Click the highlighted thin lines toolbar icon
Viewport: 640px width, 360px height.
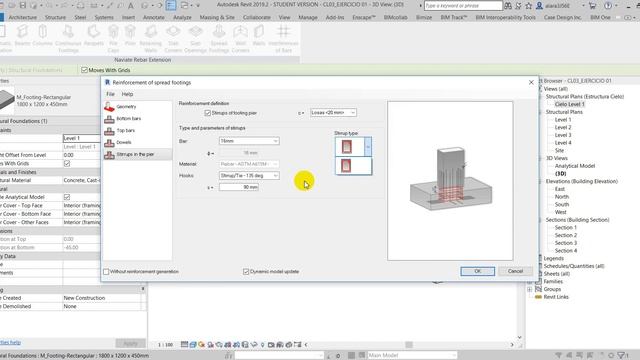pyautogui.click(x=171, y=6)
